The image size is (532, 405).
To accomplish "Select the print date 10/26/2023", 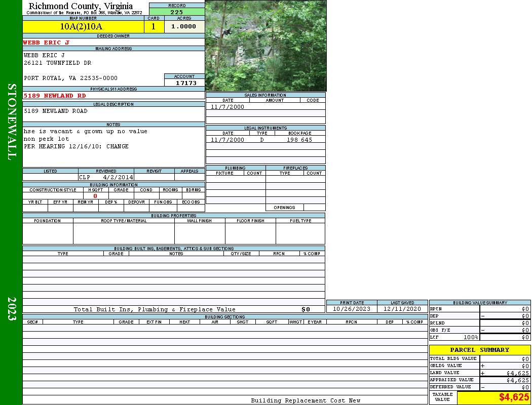I will (x=351, y=309).
